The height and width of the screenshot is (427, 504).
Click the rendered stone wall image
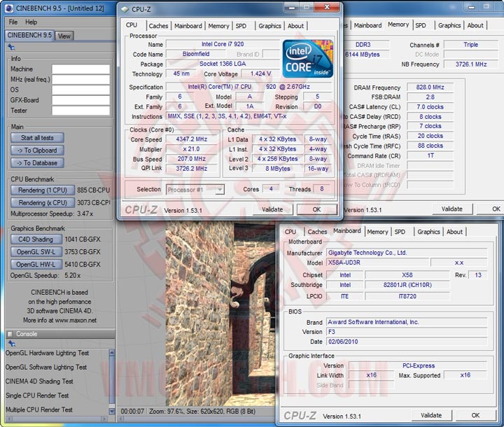coord(220,314)
